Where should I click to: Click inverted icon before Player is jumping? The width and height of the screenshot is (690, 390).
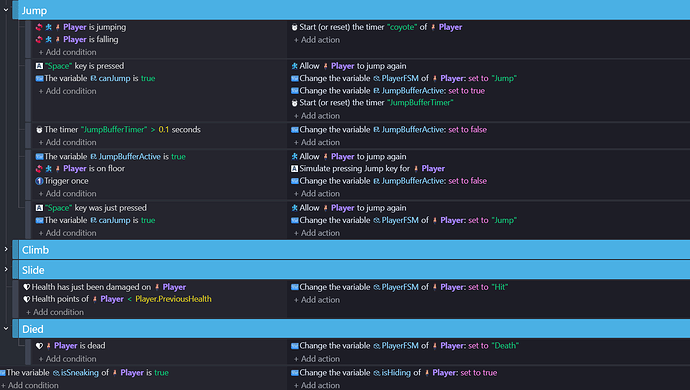pyautogui.click(x=39, y=27)
